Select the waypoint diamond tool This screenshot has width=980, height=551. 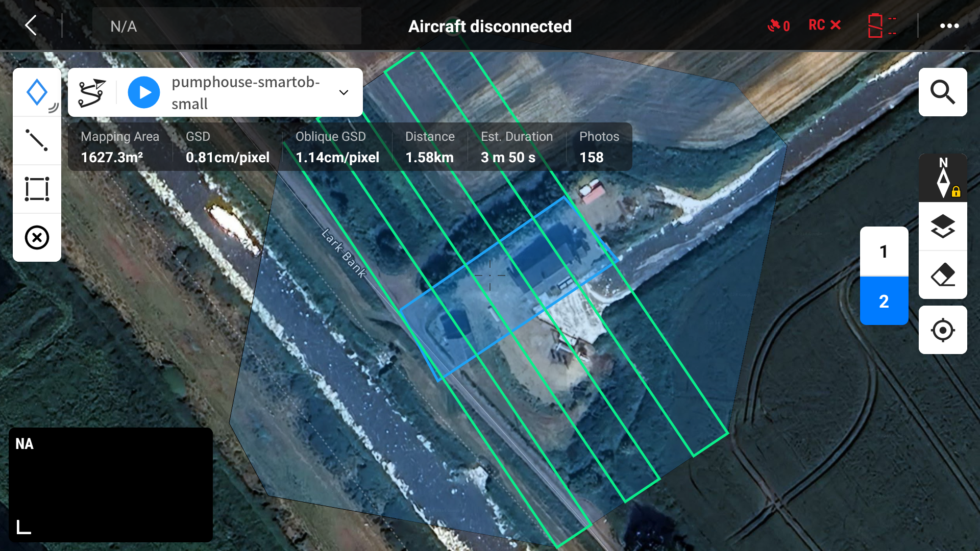pyautogui.click(x=37, y=92)
